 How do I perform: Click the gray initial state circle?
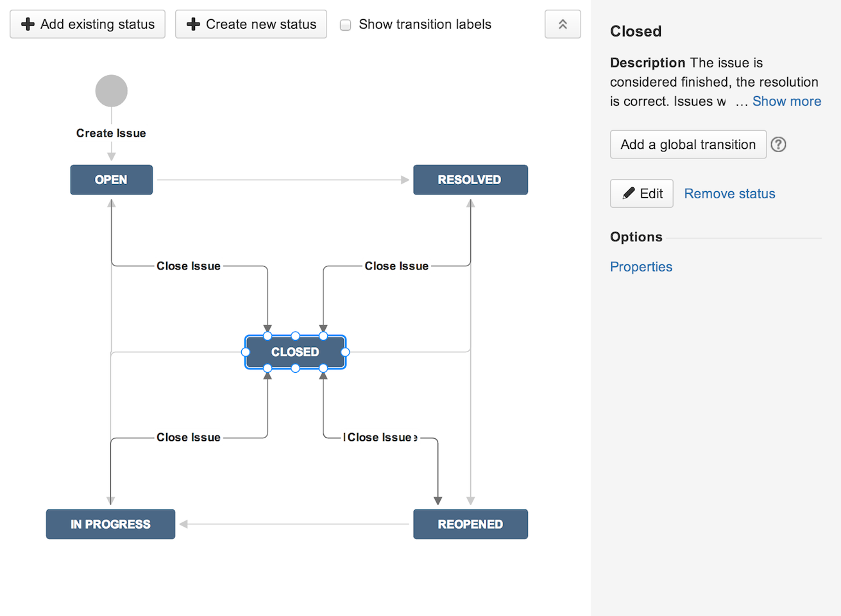pyautogui.click(x=112, y=91)
